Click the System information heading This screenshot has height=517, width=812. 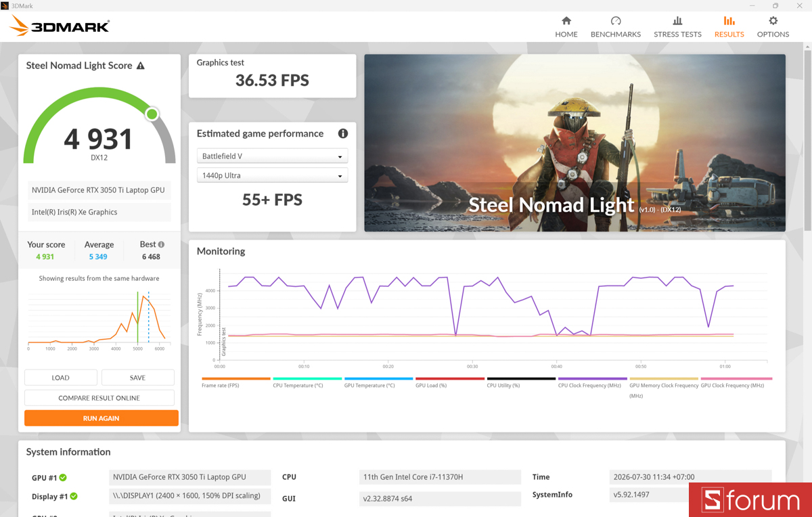point(68,452)
